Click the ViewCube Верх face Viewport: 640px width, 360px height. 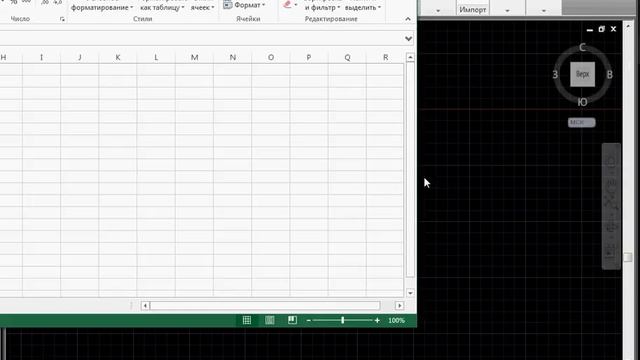[x=582, y=74]
